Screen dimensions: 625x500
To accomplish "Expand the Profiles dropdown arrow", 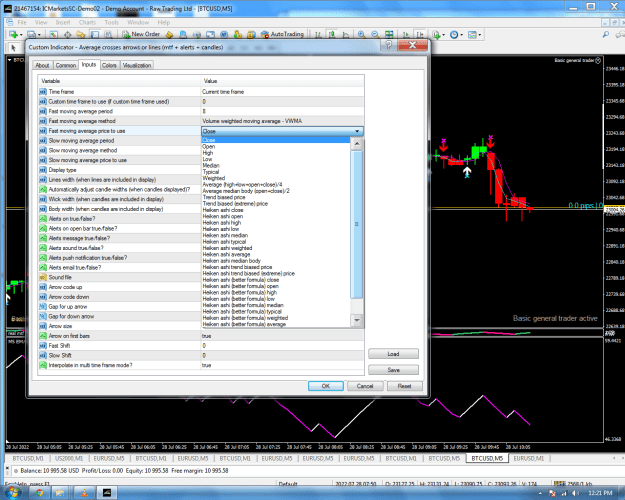I will [x=39, y=35].
